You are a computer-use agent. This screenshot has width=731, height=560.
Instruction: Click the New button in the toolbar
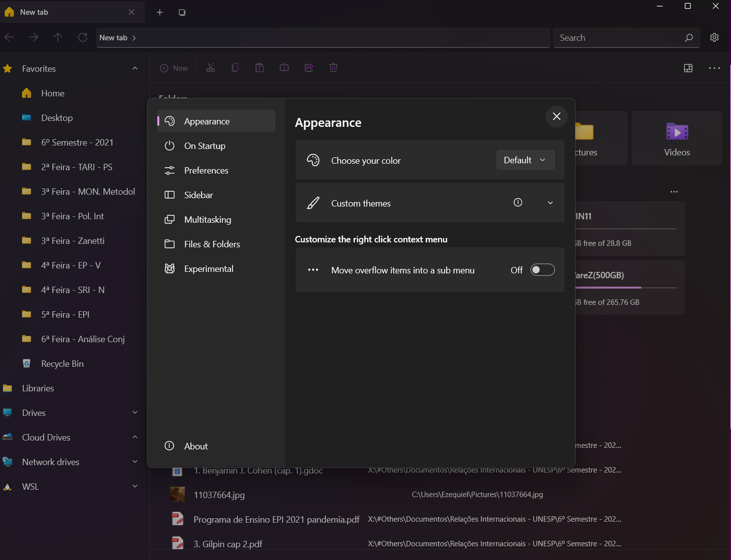173,68
